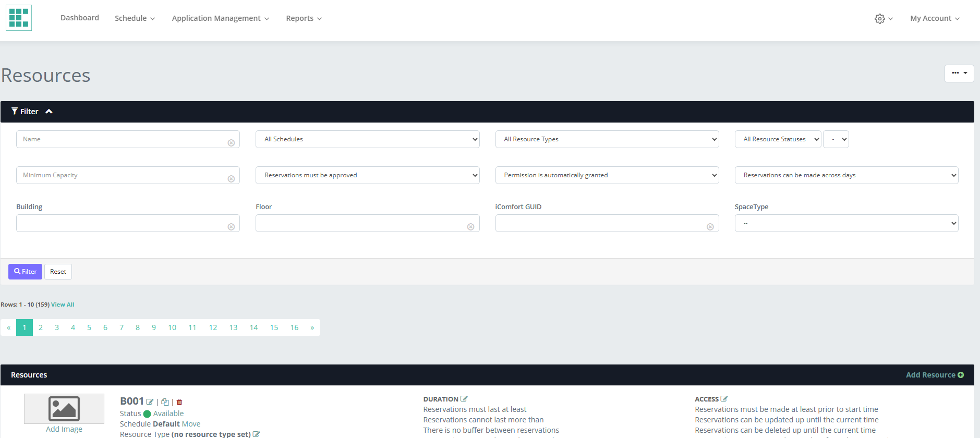Open the Application Management menu
The image size is (980, 438).
pos(220,18)
